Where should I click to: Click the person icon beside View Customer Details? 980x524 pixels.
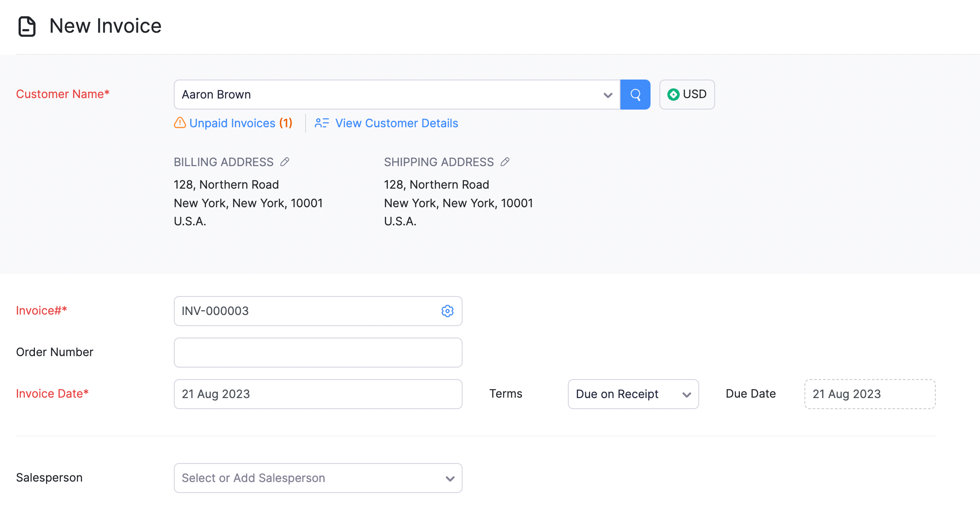point(322,123)
